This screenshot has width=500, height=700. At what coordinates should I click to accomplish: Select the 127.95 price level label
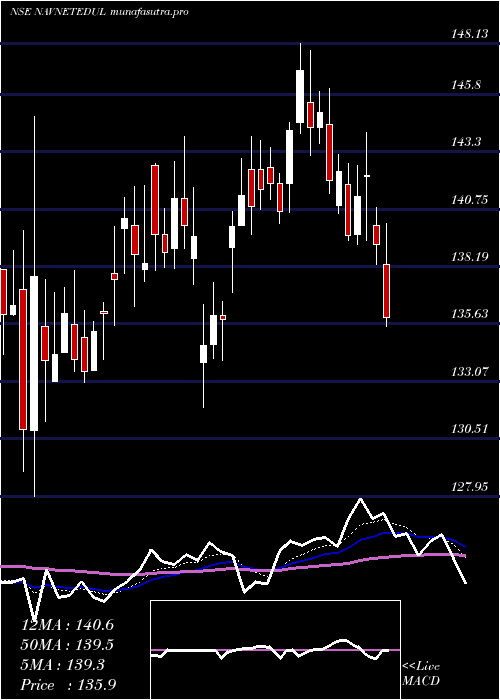tap(469, 486)
